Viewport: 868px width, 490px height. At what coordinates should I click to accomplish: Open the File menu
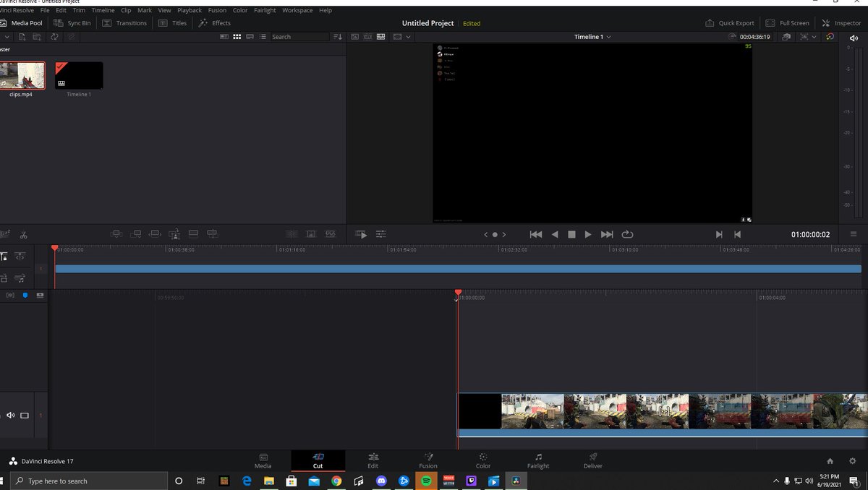[x=45, y=10]
